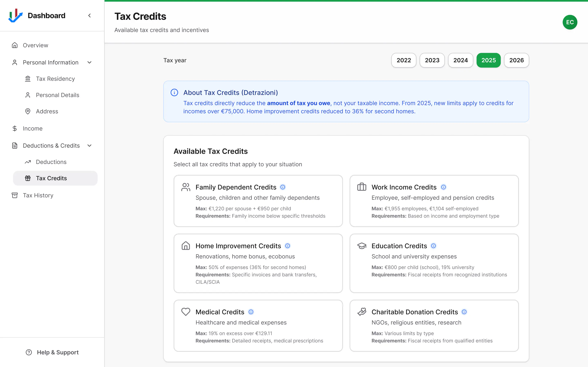Click the EC user avatar
The image size is (588, 367).
click(570, 22)
